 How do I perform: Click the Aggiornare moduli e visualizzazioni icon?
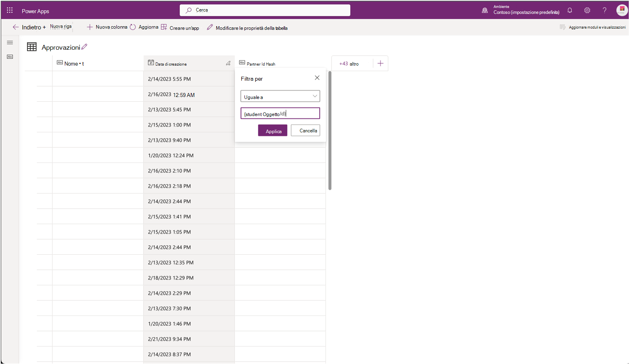(562, 27)
